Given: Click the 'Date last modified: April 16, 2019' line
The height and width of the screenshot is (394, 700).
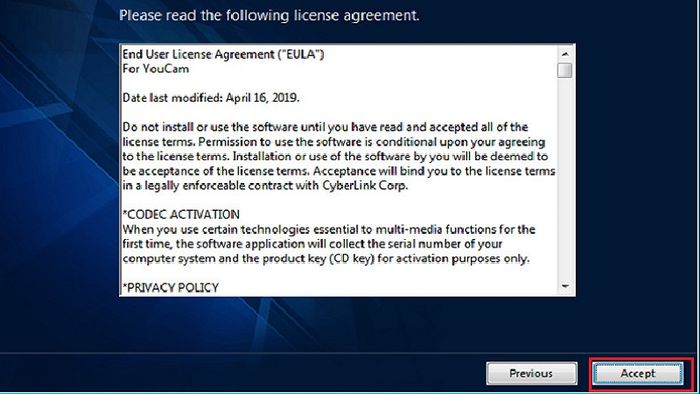Looking at the screenshot, I should tap(211, 98).
